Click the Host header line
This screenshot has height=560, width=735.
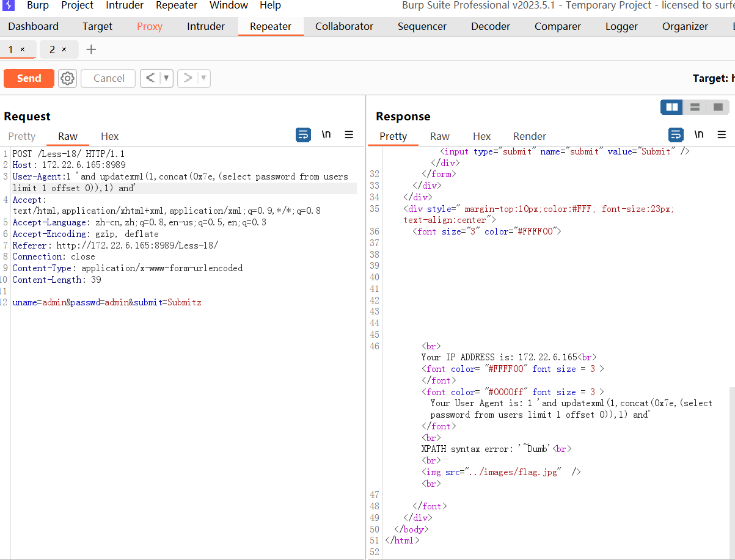(69, 165)
